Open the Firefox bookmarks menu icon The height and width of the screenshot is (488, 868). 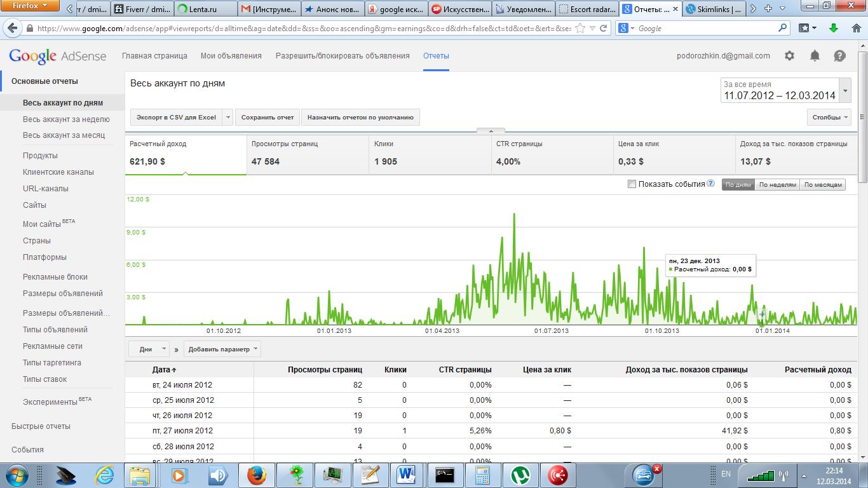[x=807, y=28]
